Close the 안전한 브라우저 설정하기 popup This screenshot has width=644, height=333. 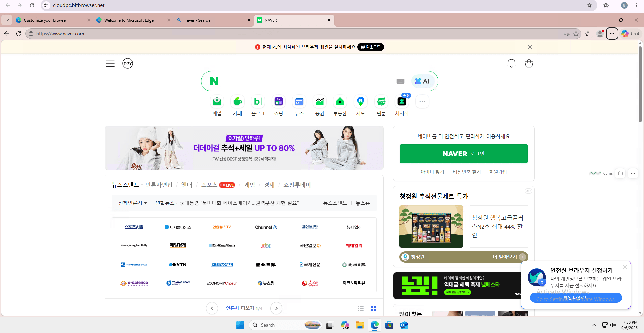(x=625, y=267)
